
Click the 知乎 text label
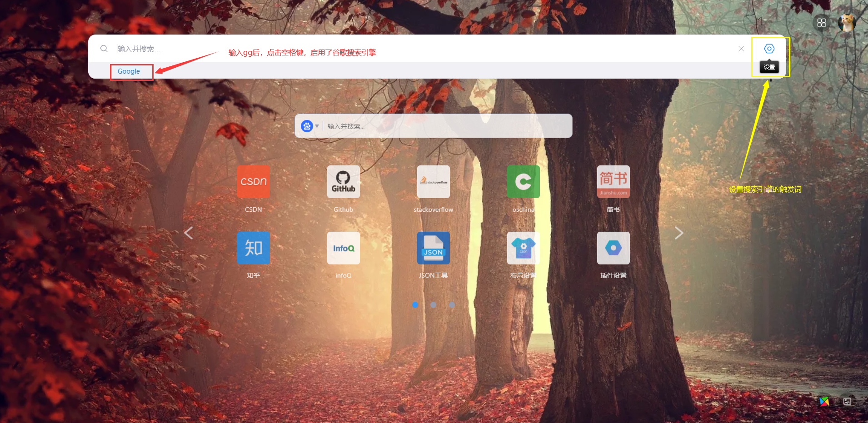pos(254,275)
